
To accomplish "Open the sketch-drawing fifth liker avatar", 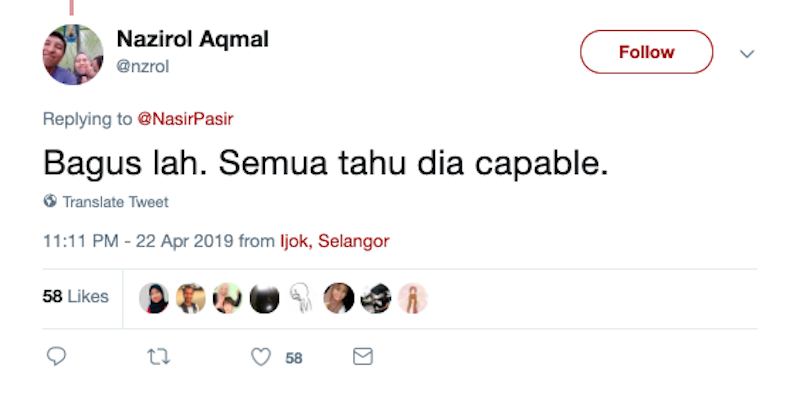I will pyautogui.click(x=301, y=298).
